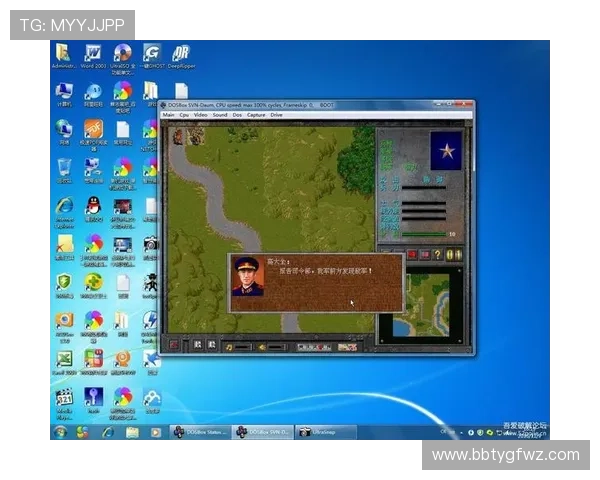Open the Capture menu in DOSBox
This screenshot has width=600, height=480.
point(254,115)
